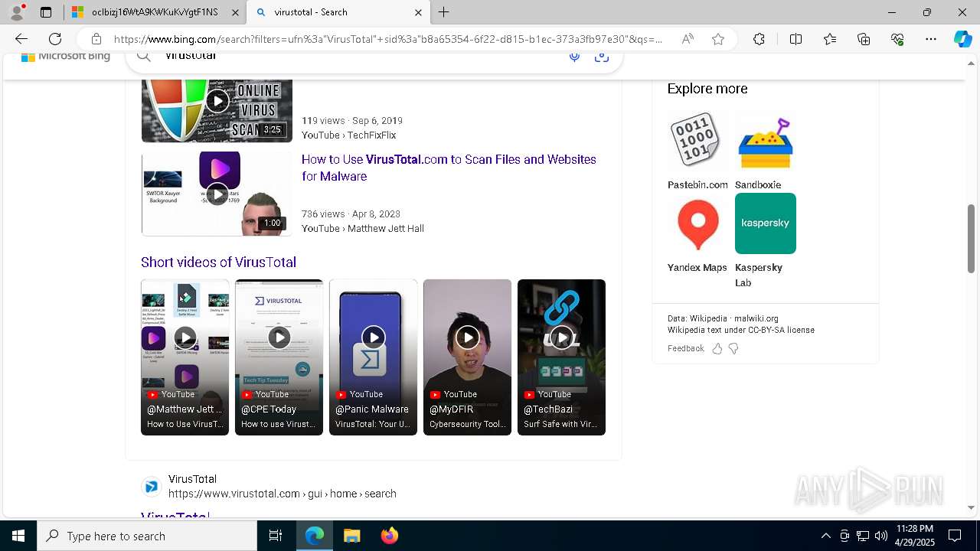Open Read aloud icon in address bar
980x551 pixels.
(688, 39)
